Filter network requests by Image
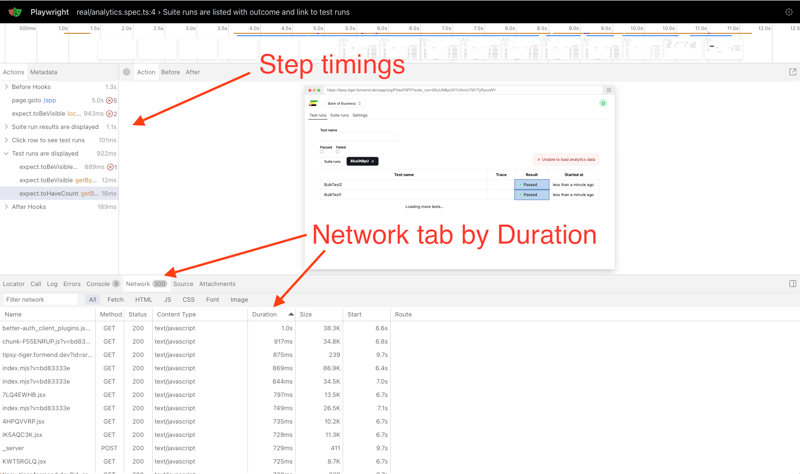 click(x=239, y=300)
